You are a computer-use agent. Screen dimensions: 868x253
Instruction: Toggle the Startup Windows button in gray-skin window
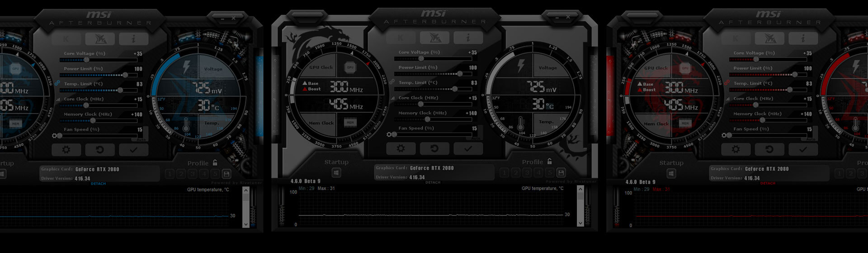point(336,173)
